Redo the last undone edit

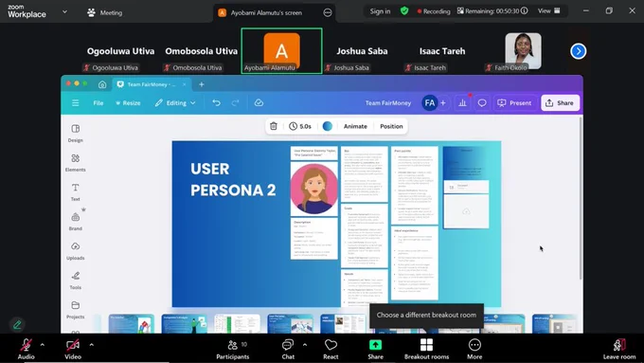pyautogui.click(x=235, y=102)
